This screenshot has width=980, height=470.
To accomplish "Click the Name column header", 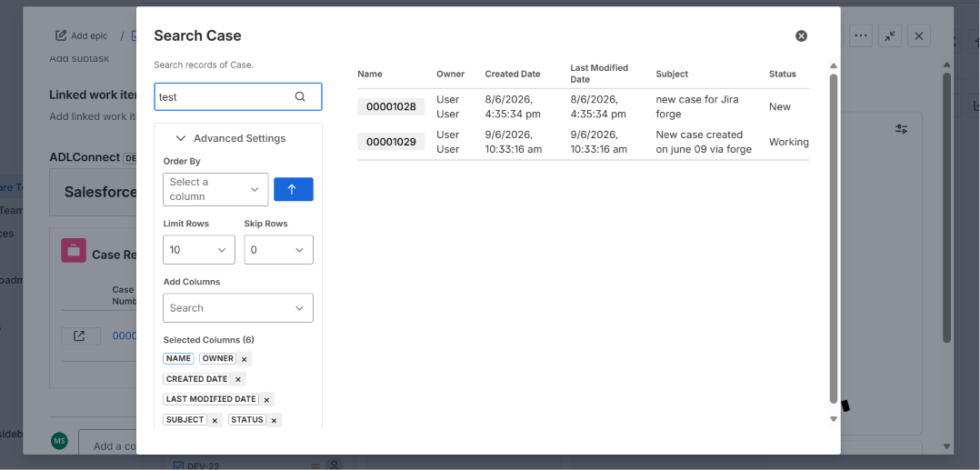I will click(370, 74).
